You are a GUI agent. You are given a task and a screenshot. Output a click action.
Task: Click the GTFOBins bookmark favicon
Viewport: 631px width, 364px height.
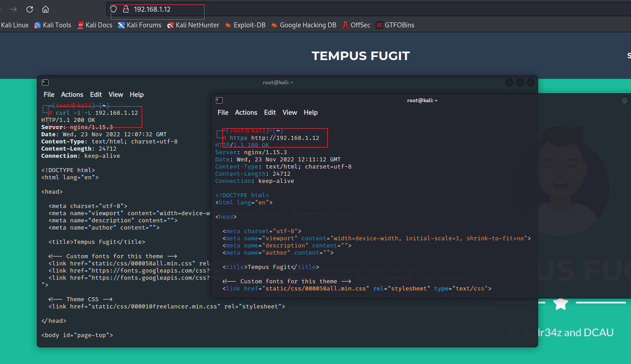point(379,25)
